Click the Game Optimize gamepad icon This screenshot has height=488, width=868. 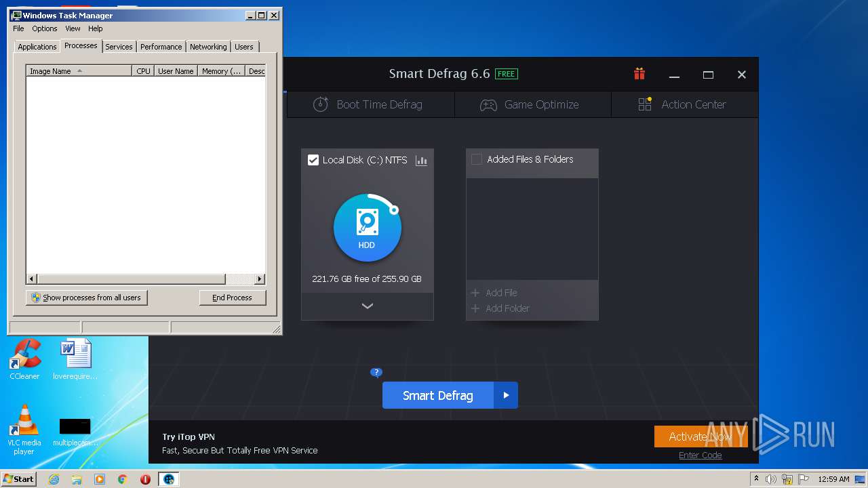pos(488,105)
